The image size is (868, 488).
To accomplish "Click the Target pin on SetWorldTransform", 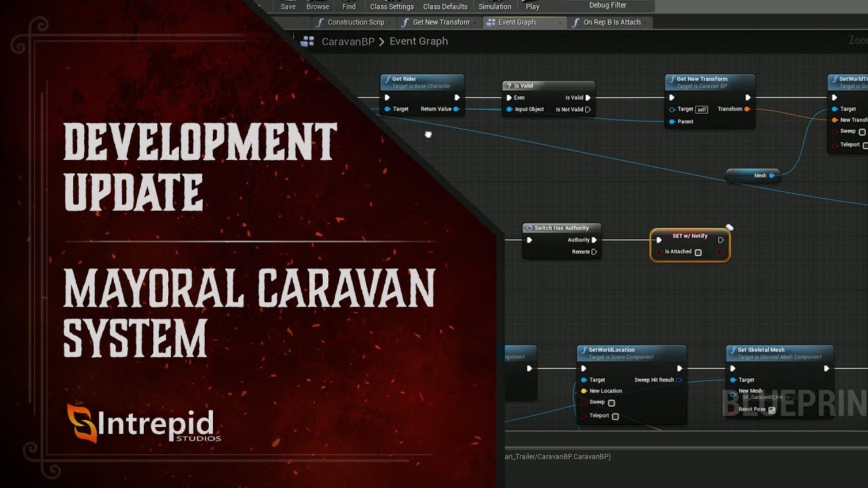I will click(835, 109).
